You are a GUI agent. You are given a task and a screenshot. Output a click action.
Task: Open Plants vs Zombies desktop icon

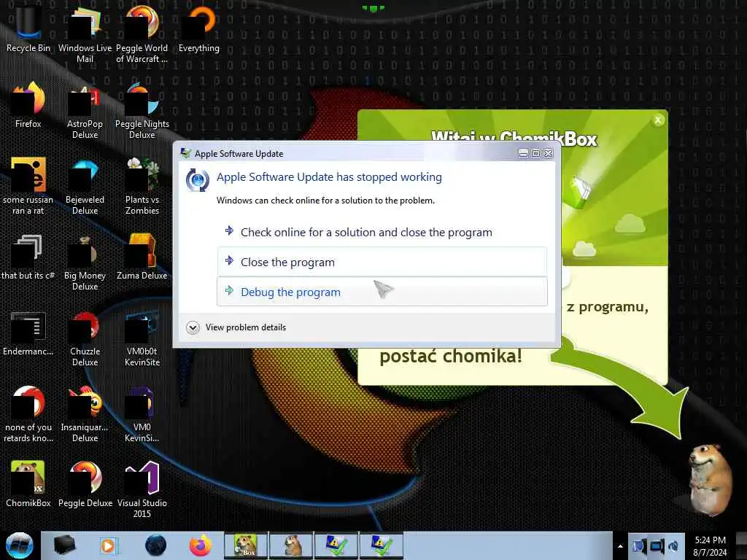coord(142,186)
